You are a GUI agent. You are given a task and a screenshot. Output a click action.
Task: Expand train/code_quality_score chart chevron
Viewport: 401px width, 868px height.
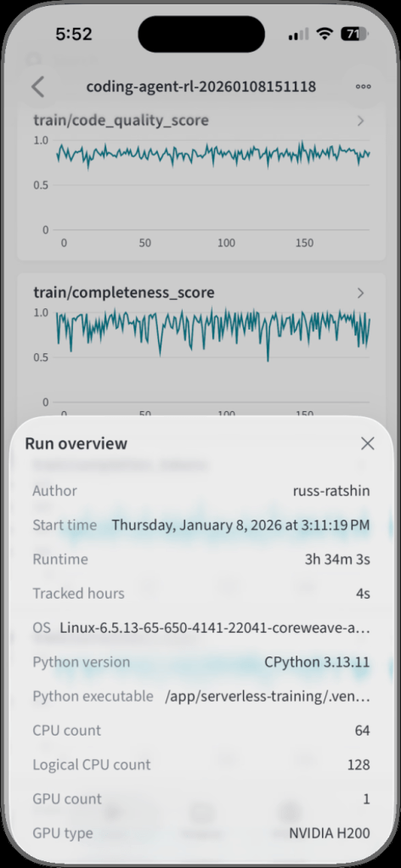pos(361,121)
